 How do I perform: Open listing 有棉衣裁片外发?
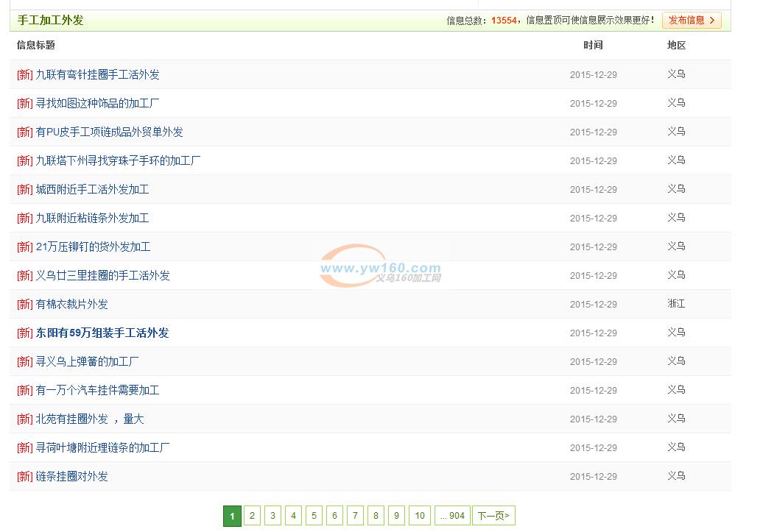pyautogui.click(x=71, y=304)
